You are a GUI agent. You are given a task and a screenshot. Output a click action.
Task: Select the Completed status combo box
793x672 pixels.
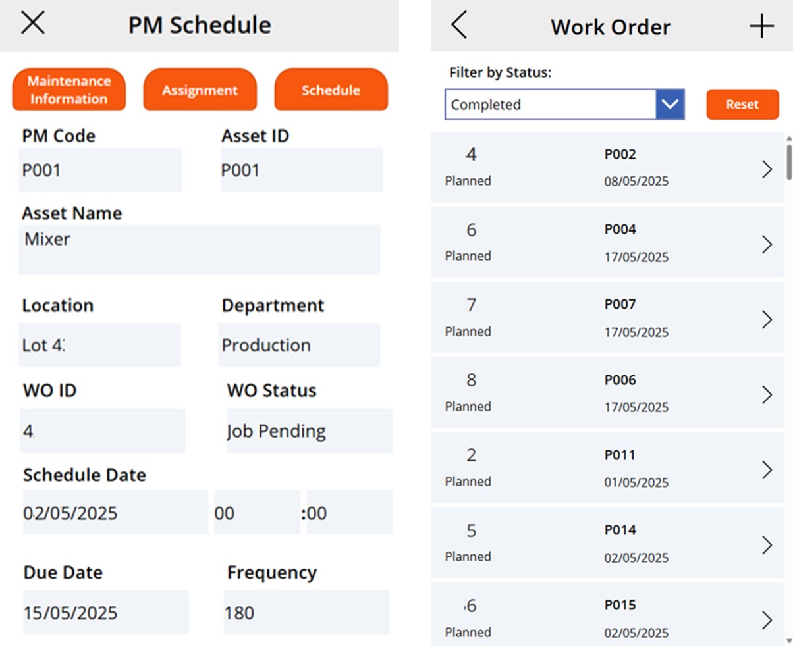(553, 104)
